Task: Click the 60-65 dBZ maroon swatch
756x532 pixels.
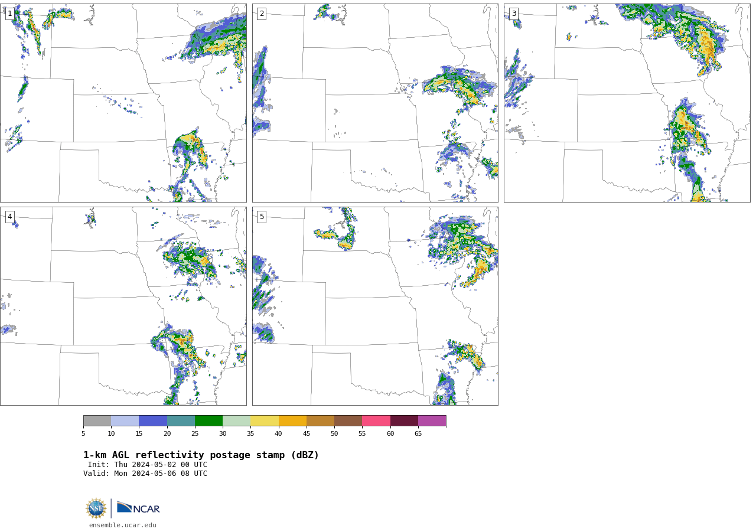Action: coord(404,421)
